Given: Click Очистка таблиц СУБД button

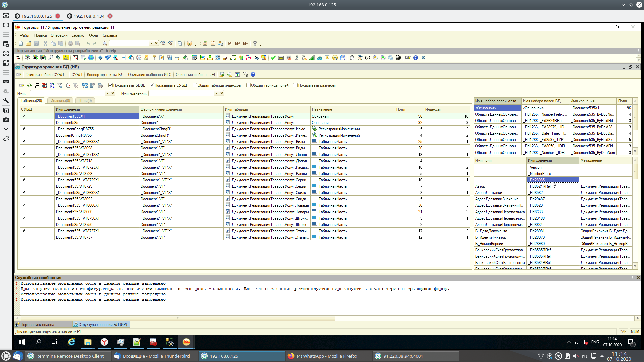Looking at the screenshot, I should point(46,75).
